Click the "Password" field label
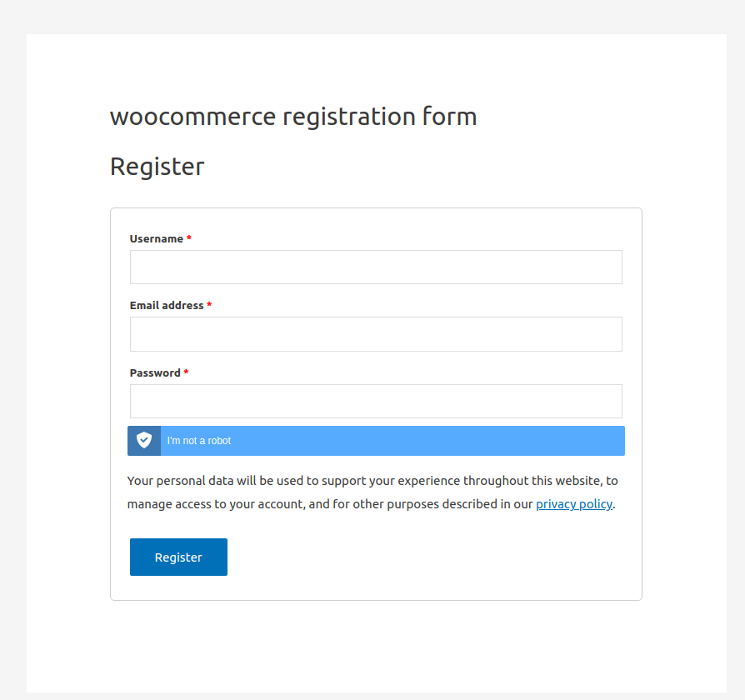Viewport: 745px width, 700px height. [155, 373]
